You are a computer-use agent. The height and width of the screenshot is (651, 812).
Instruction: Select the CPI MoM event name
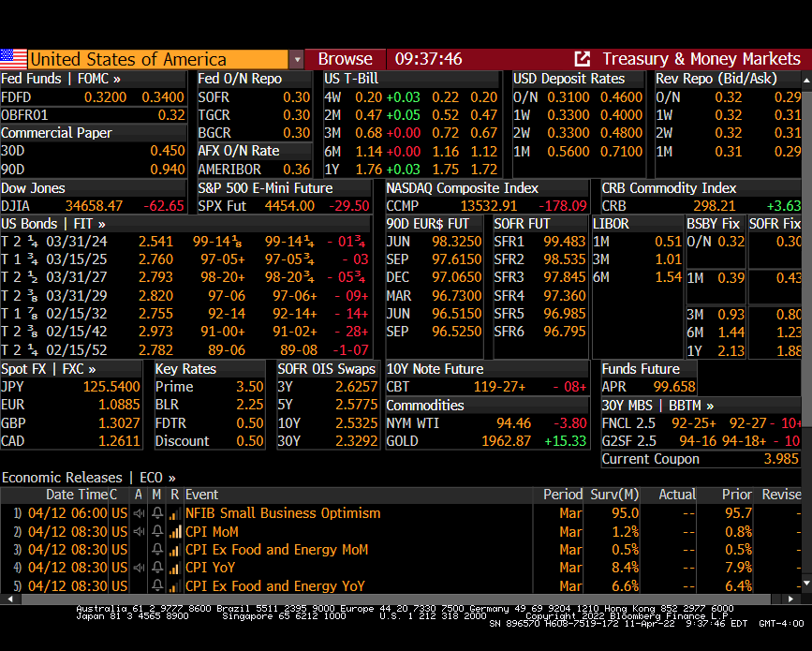(x=212, y=531)
